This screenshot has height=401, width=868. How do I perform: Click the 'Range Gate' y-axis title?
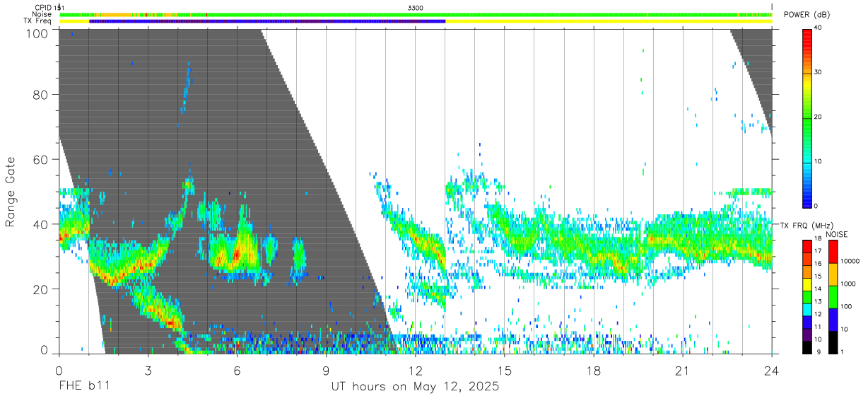click(11, 191)
